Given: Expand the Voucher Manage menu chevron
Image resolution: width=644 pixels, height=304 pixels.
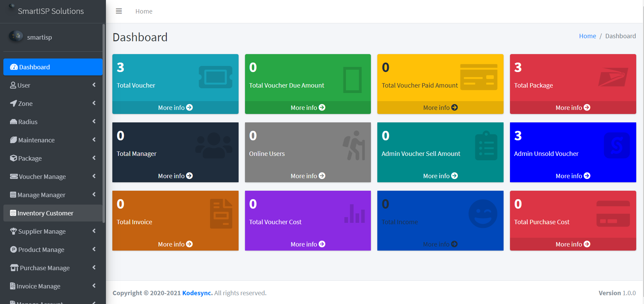Looking at the screenshot, I should (94, 176).
